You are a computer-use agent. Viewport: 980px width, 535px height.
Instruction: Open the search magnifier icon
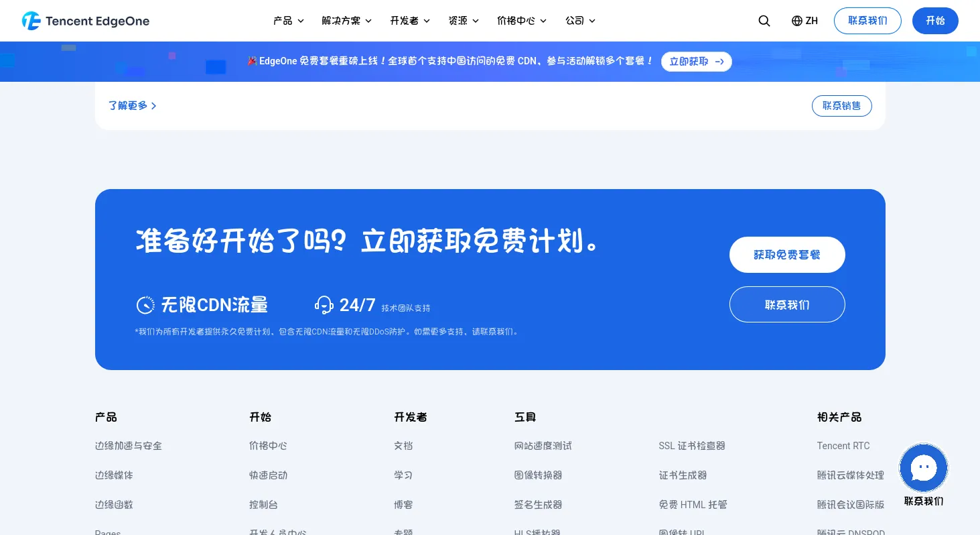[764, 21]
